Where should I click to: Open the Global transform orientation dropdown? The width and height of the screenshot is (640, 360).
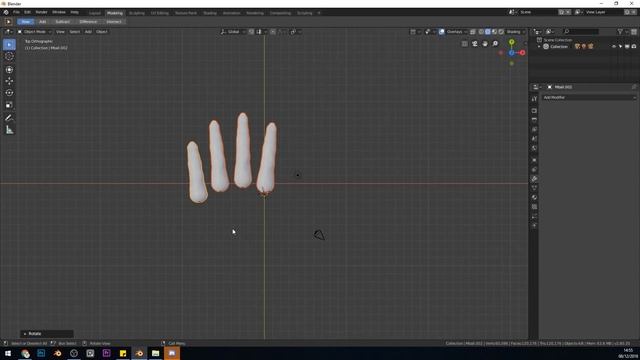pyautogui.click(x=233, y=31)
